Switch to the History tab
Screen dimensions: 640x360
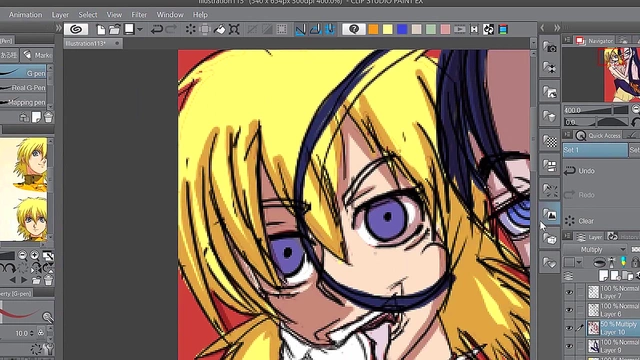(x=623, y=236)
